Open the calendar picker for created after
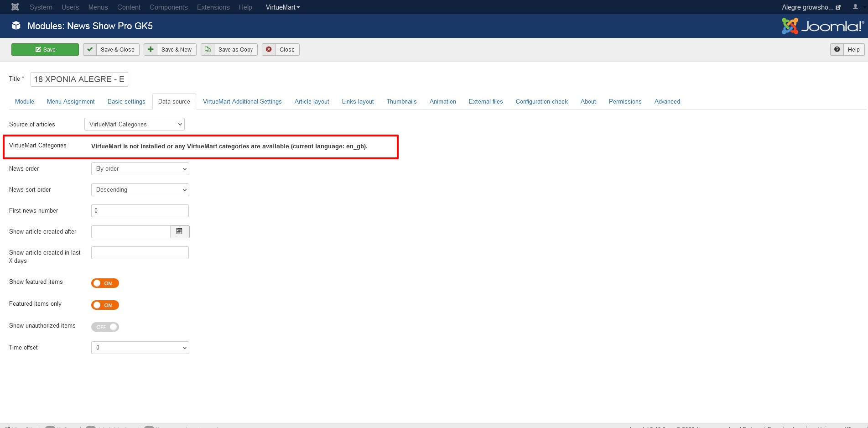Screen dimensions: 868x428 (x=180, y=232)
